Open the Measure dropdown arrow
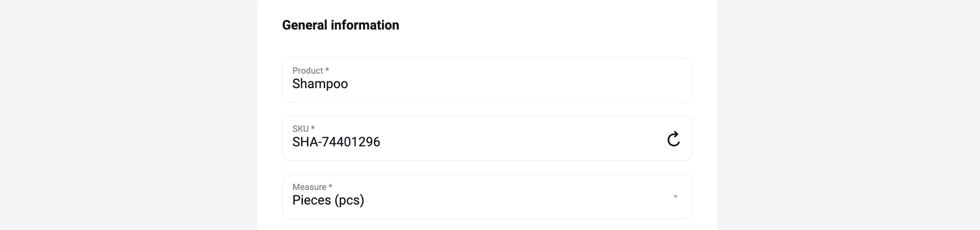This screenshot has height=230, width=980. (675, 197)
